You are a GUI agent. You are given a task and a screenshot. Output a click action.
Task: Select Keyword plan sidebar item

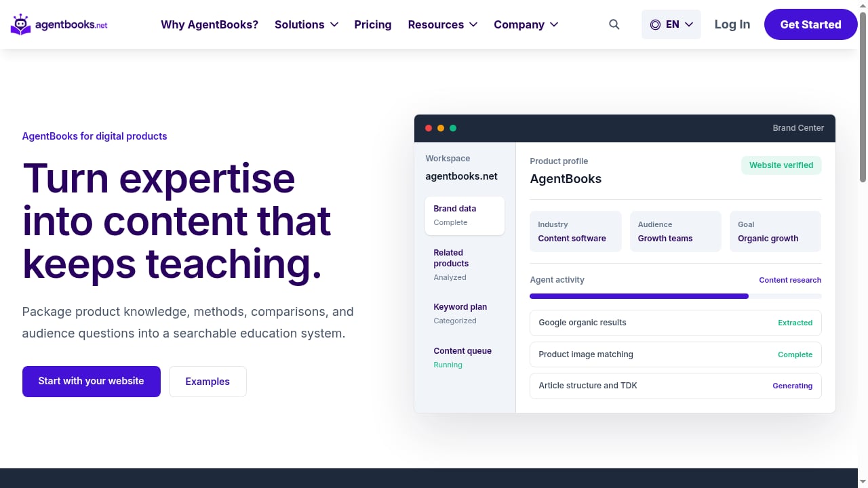click(465, 313)
